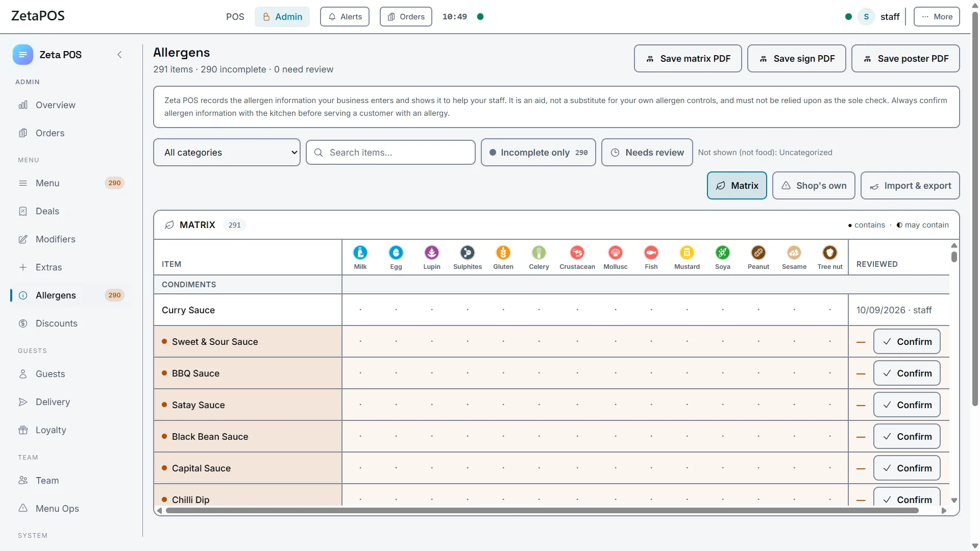Open the Import & export view
Image resolution: width=980 pixels, height=551 pixels.
(x=910, y=186)
